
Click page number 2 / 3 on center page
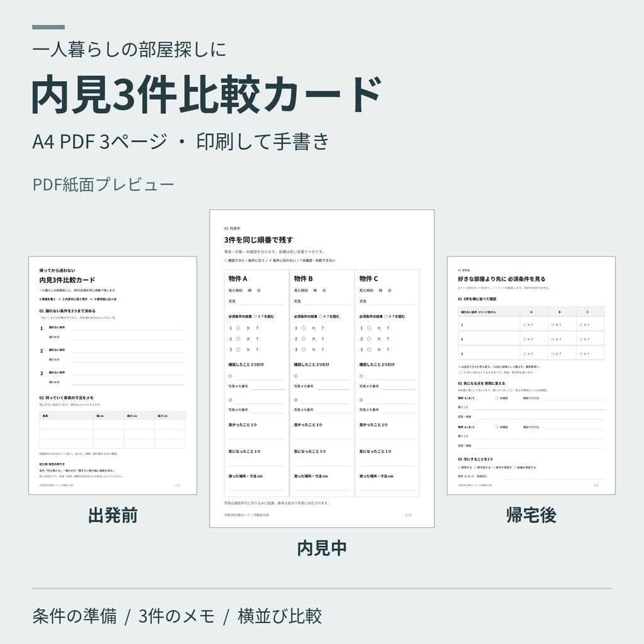pos(408,515)
